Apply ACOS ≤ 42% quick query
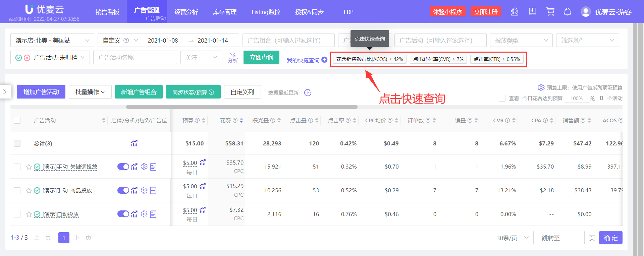Viewport: 644px width, 256px height. point(370,59)
